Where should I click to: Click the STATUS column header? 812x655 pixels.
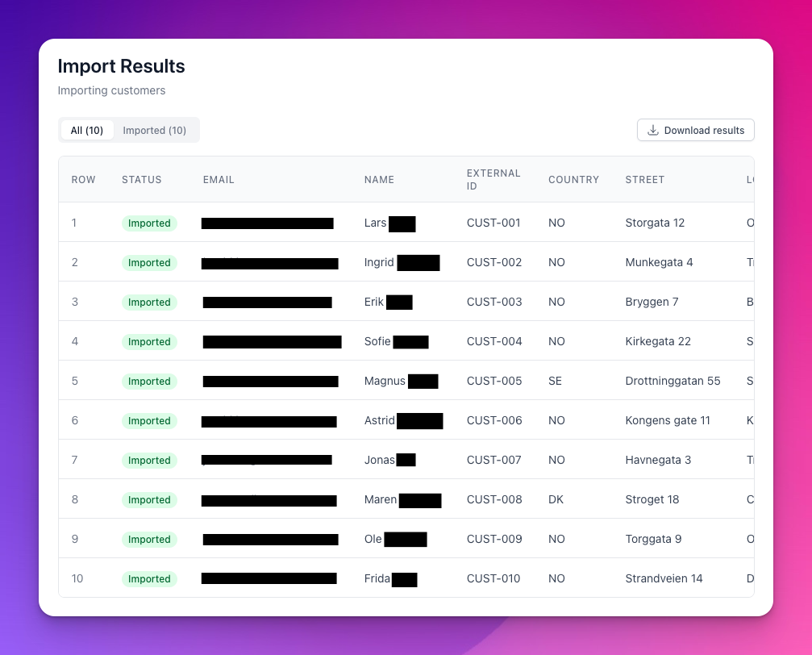coord(141,179)
